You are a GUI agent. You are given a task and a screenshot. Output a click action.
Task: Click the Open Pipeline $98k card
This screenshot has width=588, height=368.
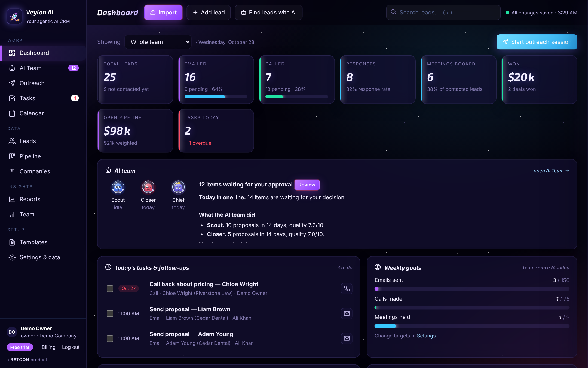click(135, 131)
